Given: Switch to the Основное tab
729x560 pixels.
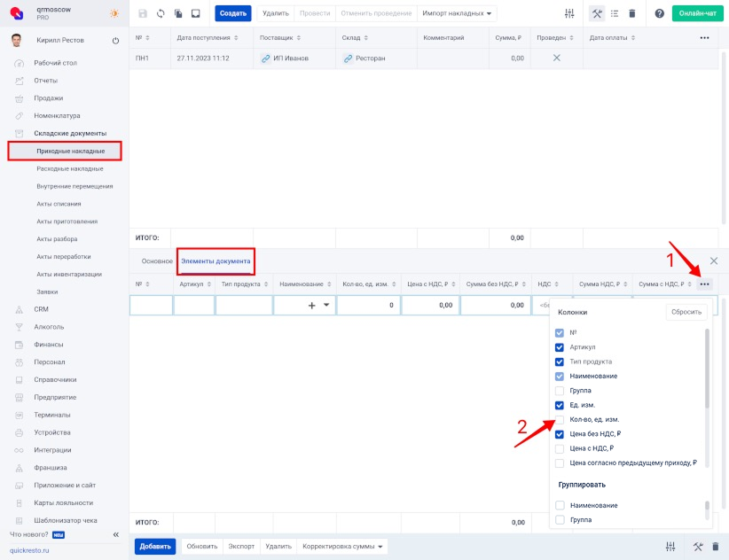Looking at the screenshot, I should click(157, 261).
